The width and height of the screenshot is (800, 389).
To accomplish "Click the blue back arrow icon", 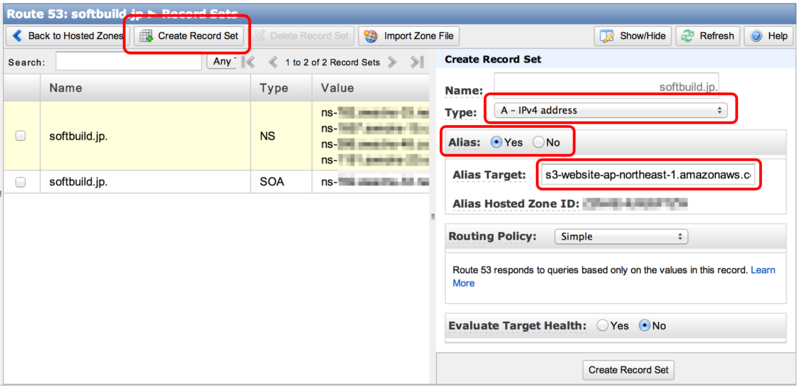I will point(18,36).
